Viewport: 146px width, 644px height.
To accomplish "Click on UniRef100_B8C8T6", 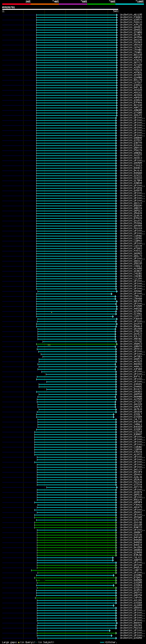I will 131,301.
